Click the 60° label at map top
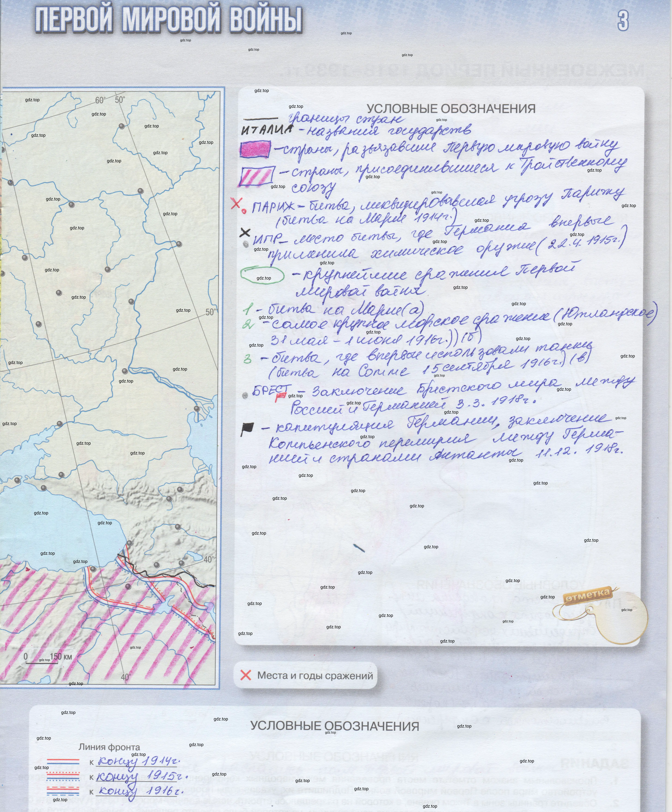672x812 pixels. (x=100, y=101)
